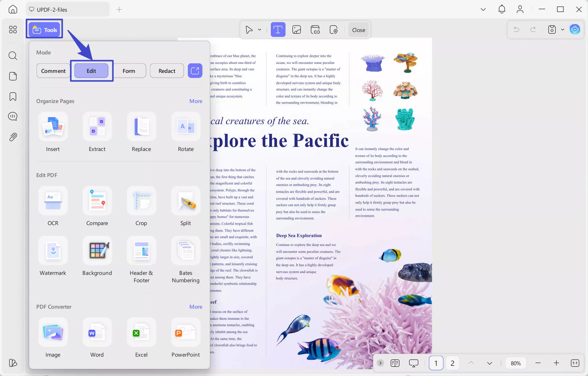Expand the select tool dropdown arrow
Screen dimensions: 588x376
tap(260, 30)
